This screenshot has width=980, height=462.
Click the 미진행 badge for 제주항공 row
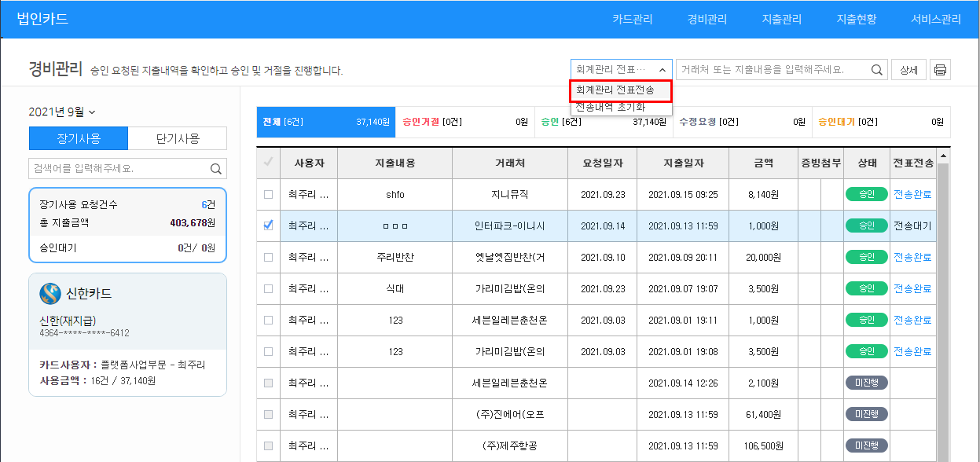[x=866, y=445]
